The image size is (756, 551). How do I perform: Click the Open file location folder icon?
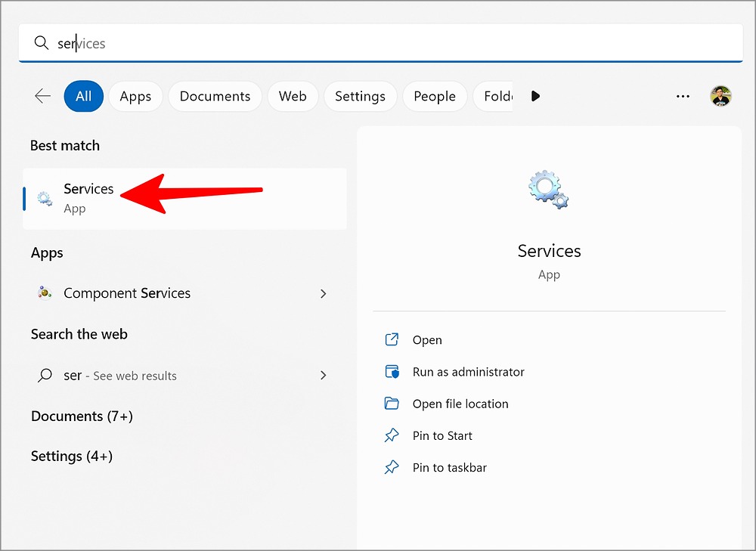[x=392, y=404]
